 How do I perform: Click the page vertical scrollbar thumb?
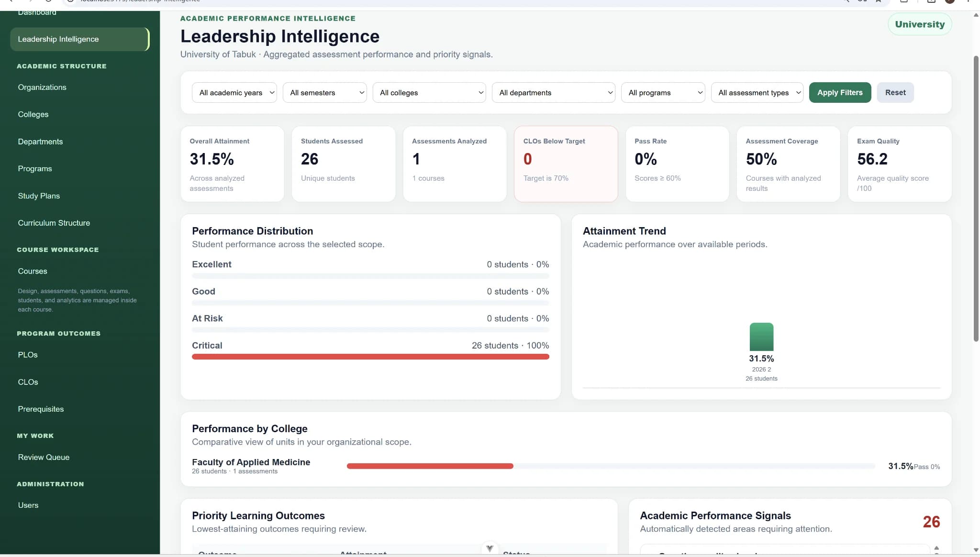[976, 198]
